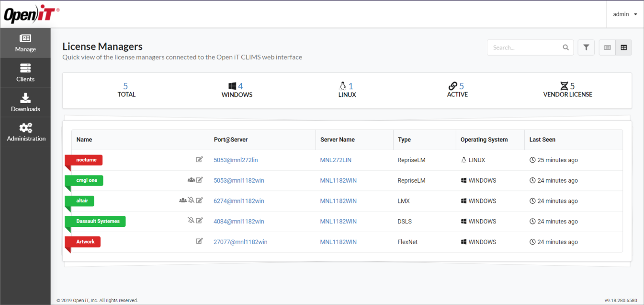Open the cmgl one license manager tag
This screenshot has height=305, width=644.
coord(84,180)
